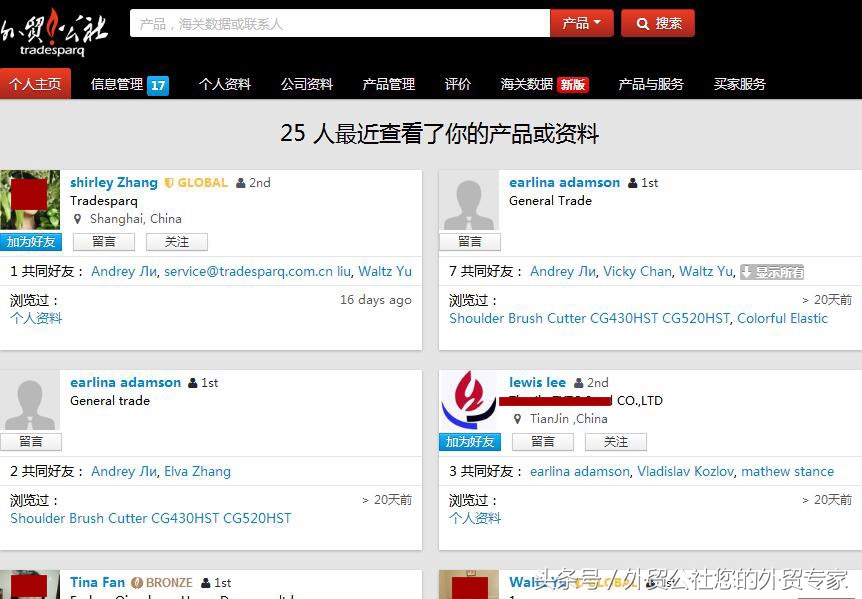
Task: Click the location pin icon near TianJin, China
Action: click(x=520, y=419)
